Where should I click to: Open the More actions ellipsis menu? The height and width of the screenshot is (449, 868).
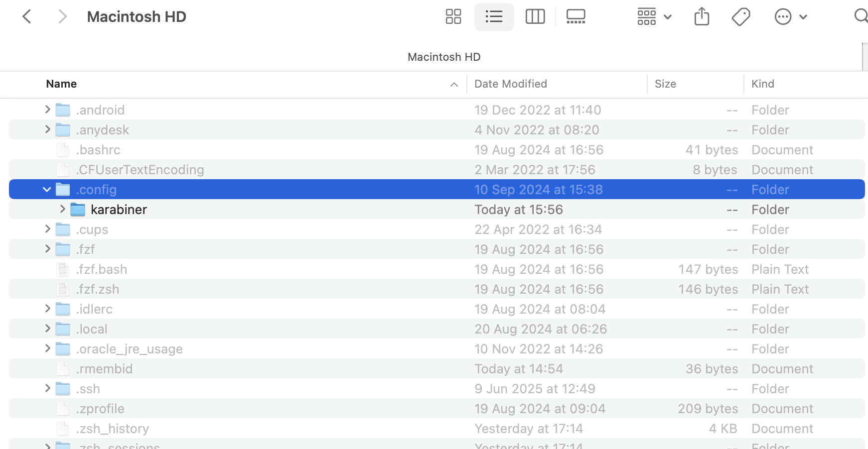(x=791, y=17)
